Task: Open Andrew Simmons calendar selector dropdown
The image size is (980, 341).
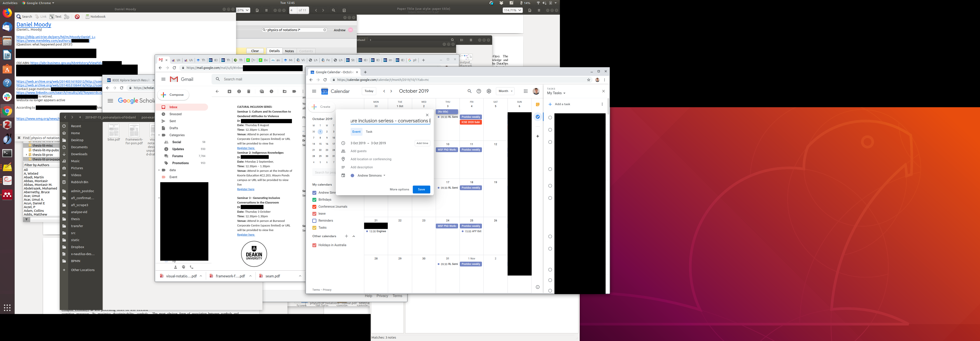Action: [x=371, y=176]
